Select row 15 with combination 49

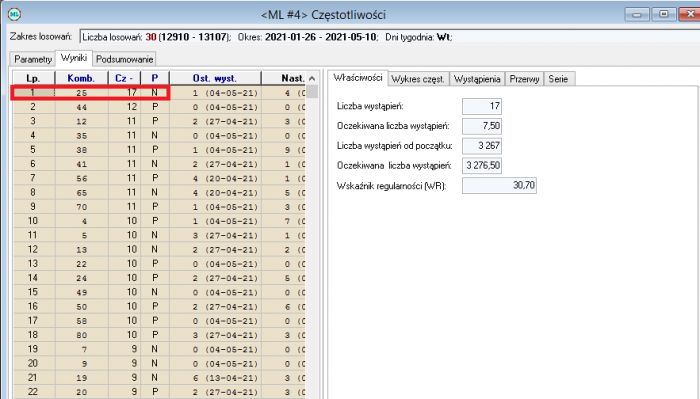tap(159, 292)
